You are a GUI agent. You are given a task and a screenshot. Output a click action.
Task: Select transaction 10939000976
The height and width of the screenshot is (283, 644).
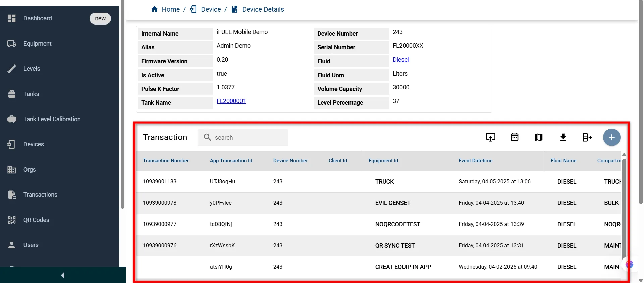pos(160,246)
